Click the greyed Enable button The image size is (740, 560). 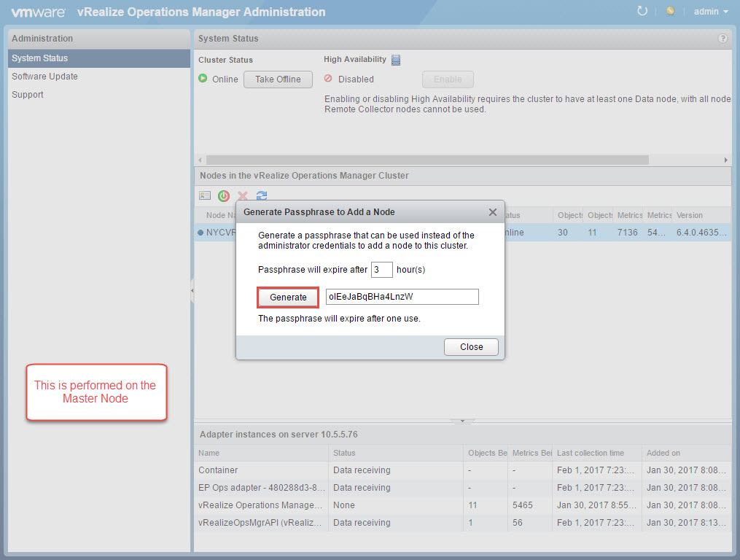[448, 79]
